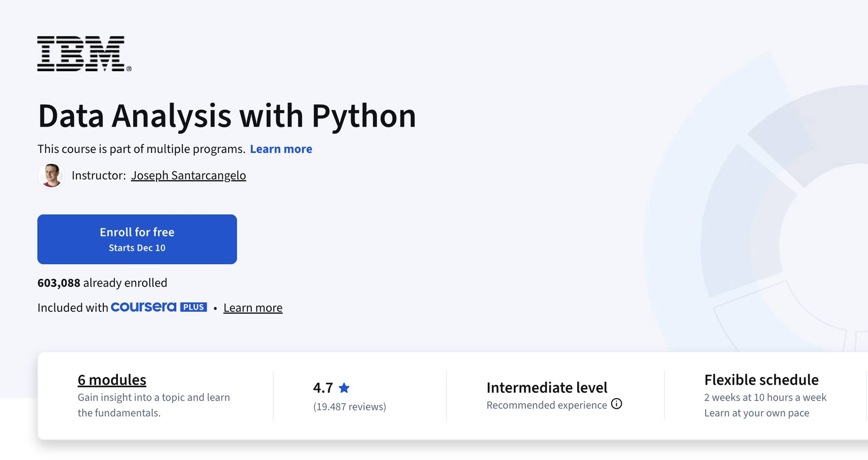868x460 pixels.
Task: Click the 603,088 already enrolled text
Action: coord(102,283)
